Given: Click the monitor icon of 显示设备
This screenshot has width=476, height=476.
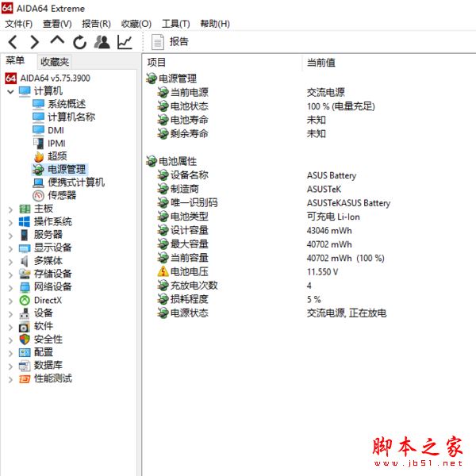Looking at the screenshot, I should click(x=25, y=248).
